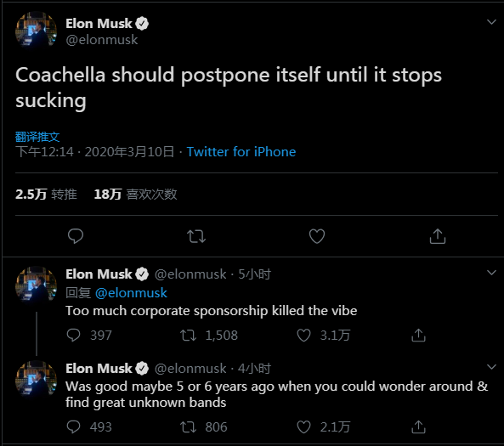Image resolution: width=504 pixels, height=446 pixels.
Task: Reply to the unknown bands tweet
Action: [x=73, y=426]
